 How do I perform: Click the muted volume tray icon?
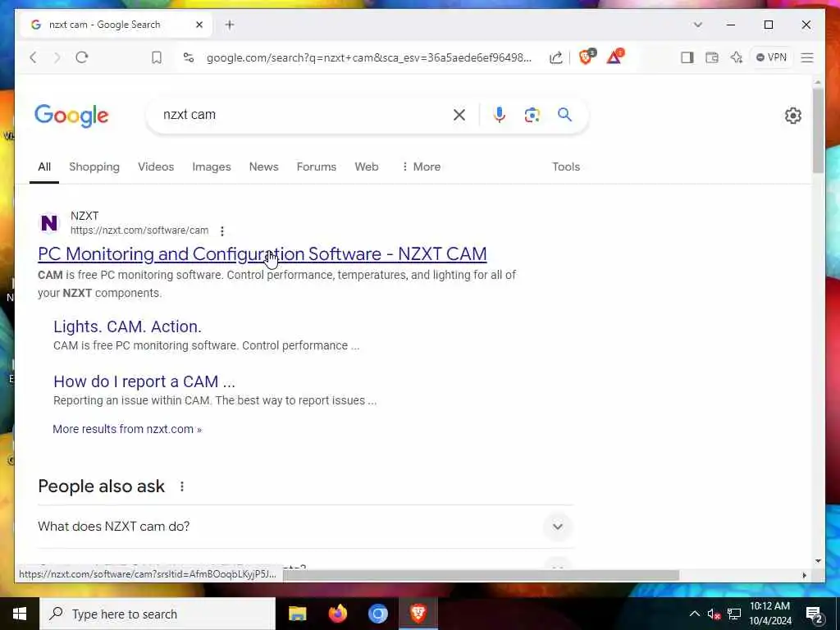[x=714, y=614]
